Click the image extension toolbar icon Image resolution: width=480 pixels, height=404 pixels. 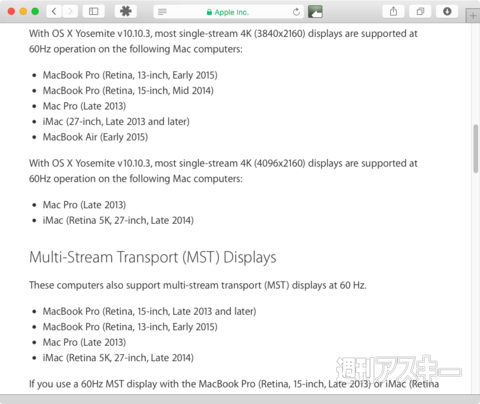315,12
